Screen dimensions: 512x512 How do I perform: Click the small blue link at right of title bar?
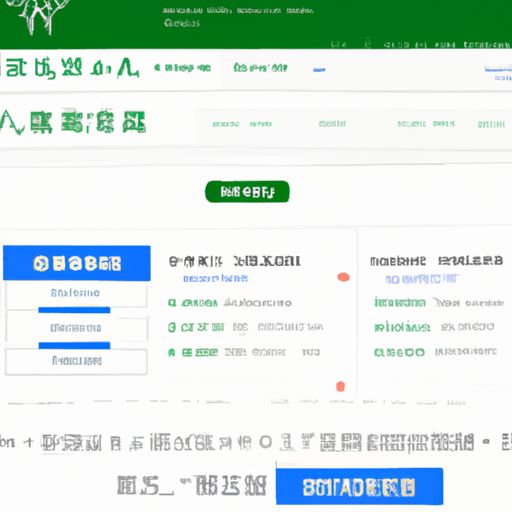[498, 73]
